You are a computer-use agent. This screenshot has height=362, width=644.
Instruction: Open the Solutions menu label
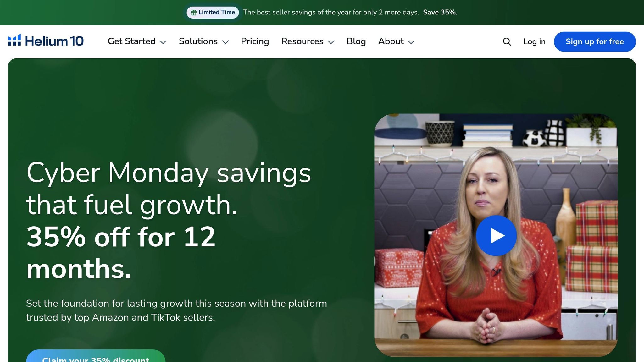tap(198, 41)
